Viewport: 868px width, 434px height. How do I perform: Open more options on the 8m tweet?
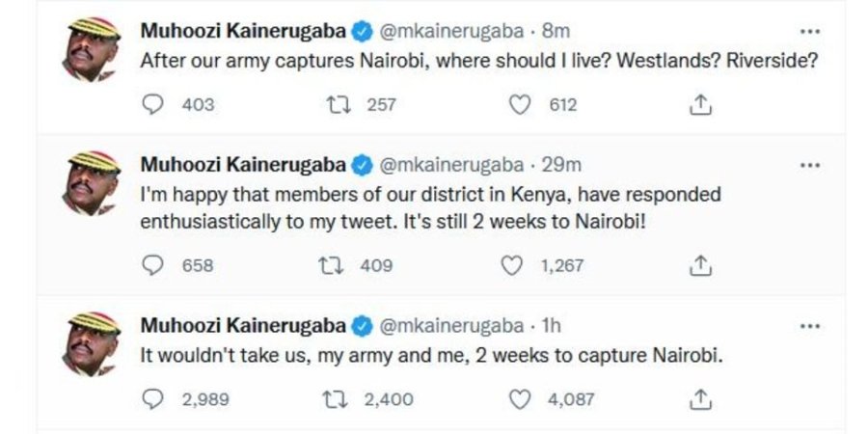(809, 32)
